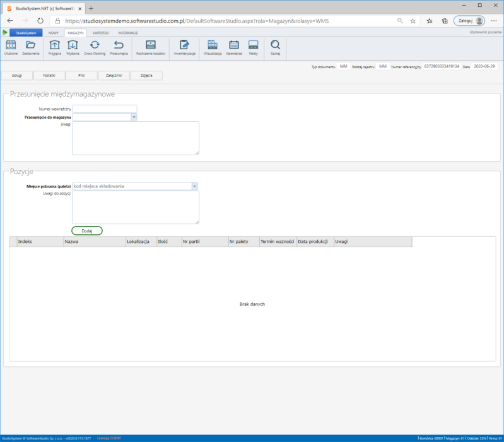Click the Nr palety column header
Screen dimensions: 504x442
[243, 242]
